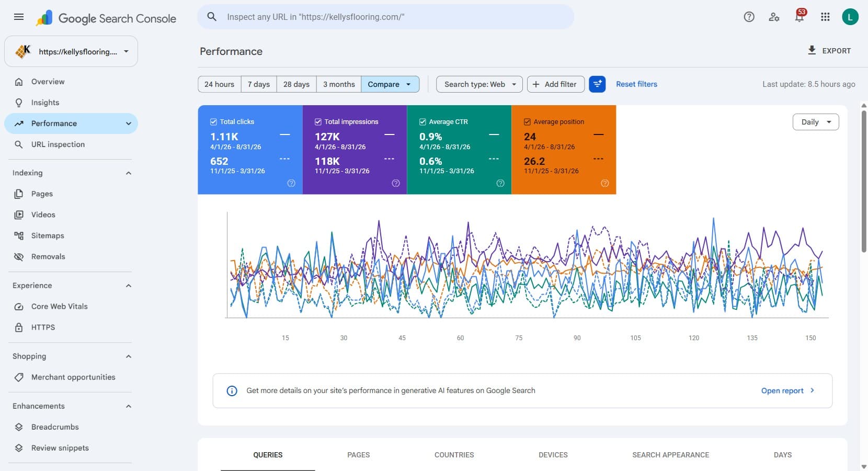
Task: Switch to the Devices tab
Action: [x=553, y=455]
